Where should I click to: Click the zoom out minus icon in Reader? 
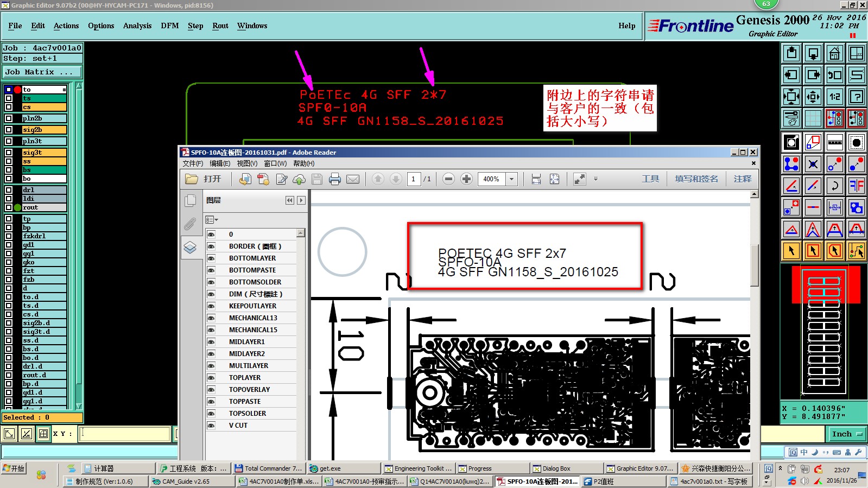(448, 179)
